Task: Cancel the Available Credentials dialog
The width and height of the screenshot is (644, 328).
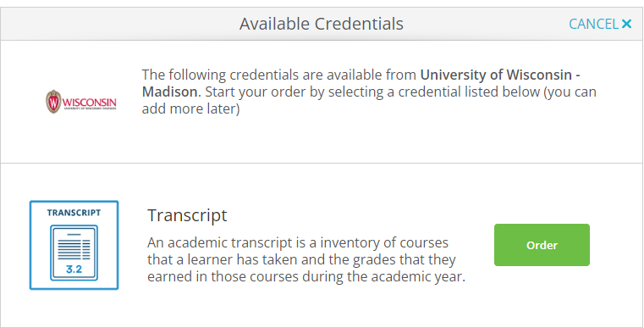Action: (x=600, y=24)
